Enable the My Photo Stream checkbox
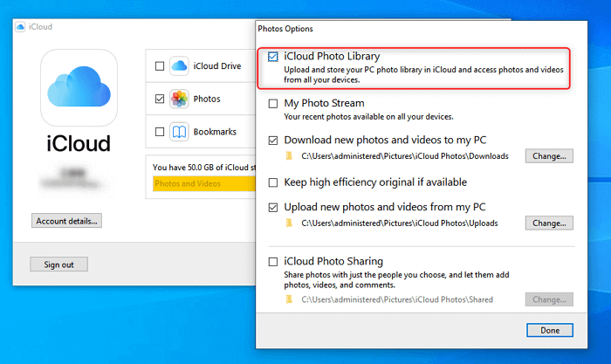Viewport: 611px width, 364px height. (273, 104)
